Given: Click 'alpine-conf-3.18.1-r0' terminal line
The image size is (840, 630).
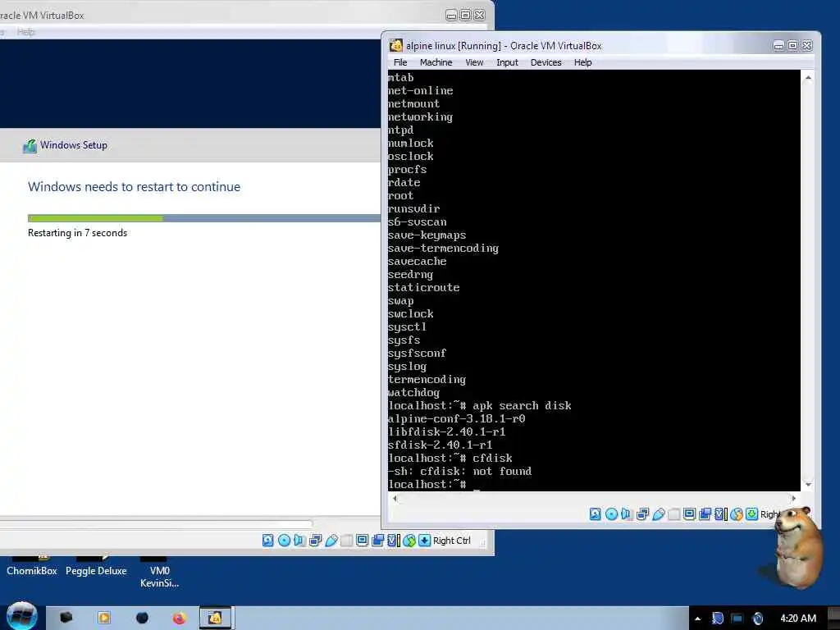Looking at the screenshot, I should [x=456, y=419].
